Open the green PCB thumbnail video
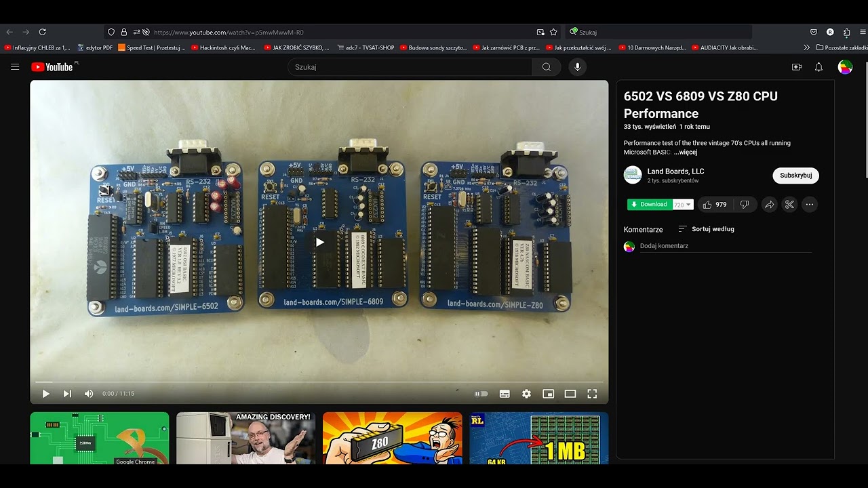 (x=99, y=438)
